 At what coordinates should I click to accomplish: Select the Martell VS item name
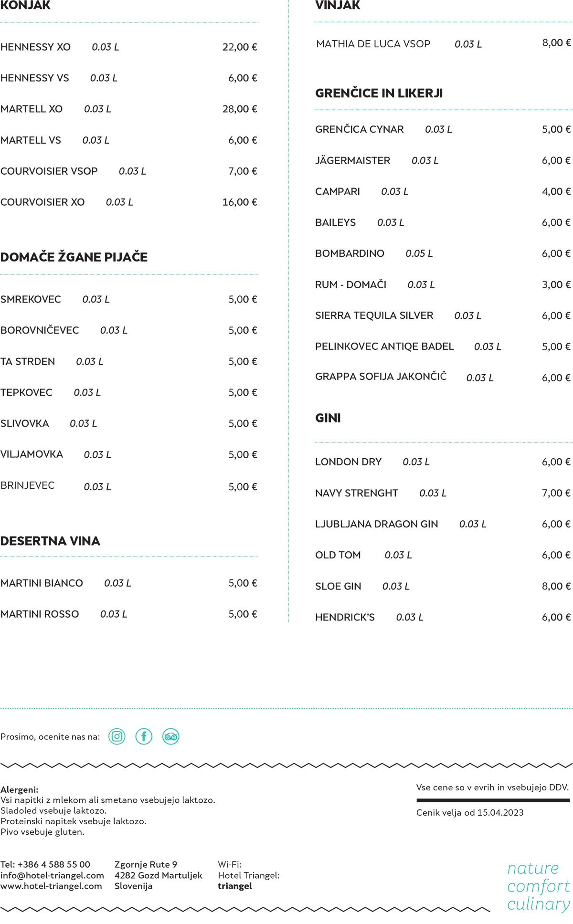tap(31, 140)
